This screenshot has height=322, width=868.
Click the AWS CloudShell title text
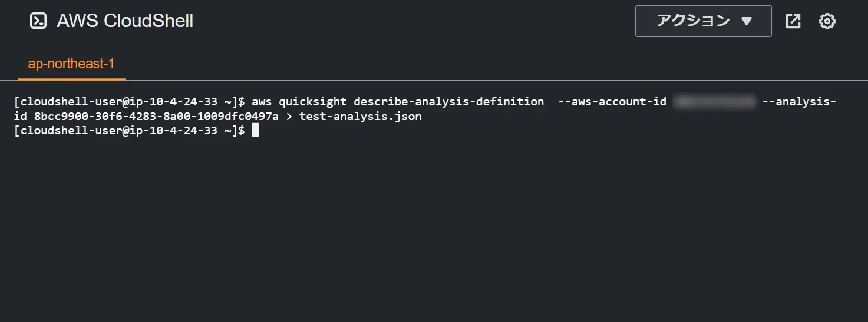[x=125, y=21]
